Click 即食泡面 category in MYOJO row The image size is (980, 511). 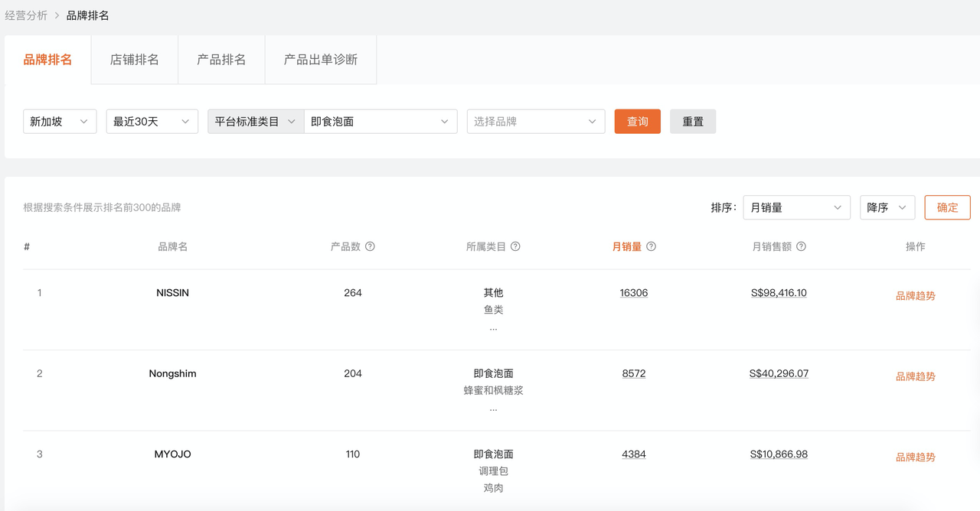pyautogui.click(x=494, y=454)
